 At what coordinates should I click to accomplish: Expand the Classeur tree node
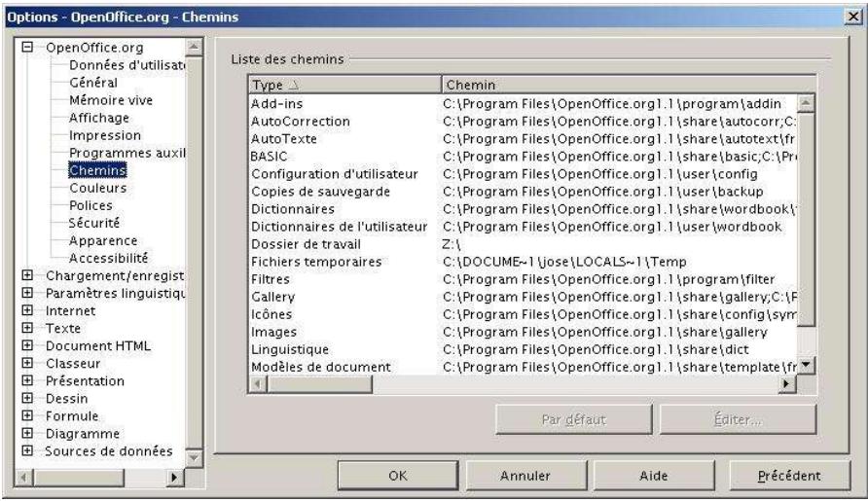[27, 363]
